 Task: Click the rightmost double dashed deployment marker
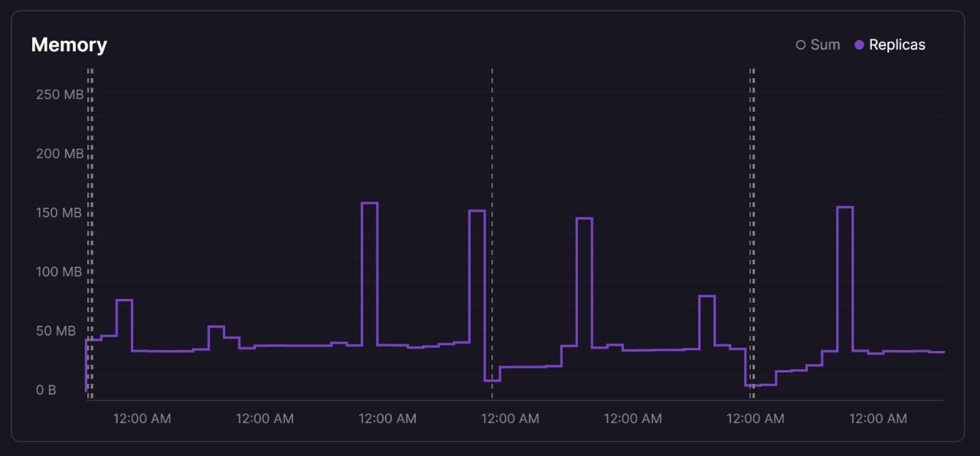752,230
